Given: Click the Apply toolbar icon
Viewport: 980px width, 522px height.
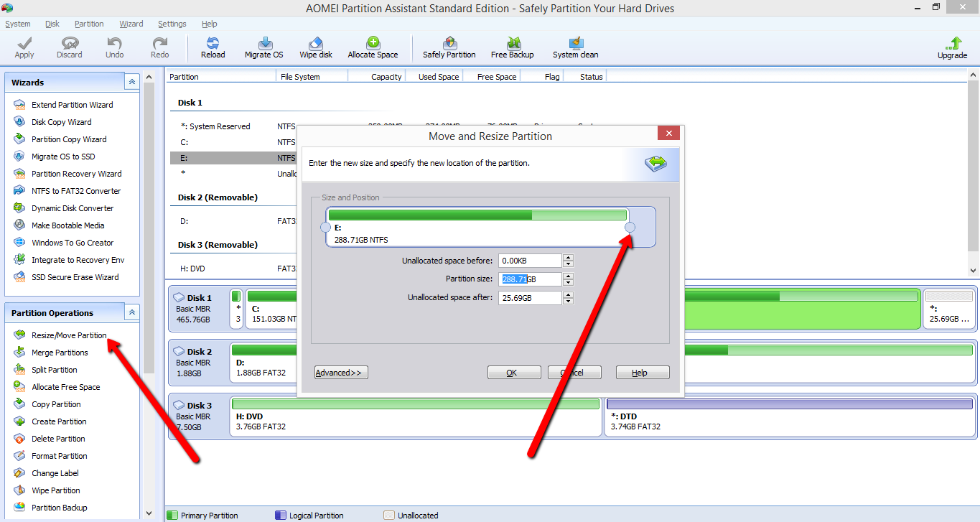Looking at the screenshot, I should point(24,48).
